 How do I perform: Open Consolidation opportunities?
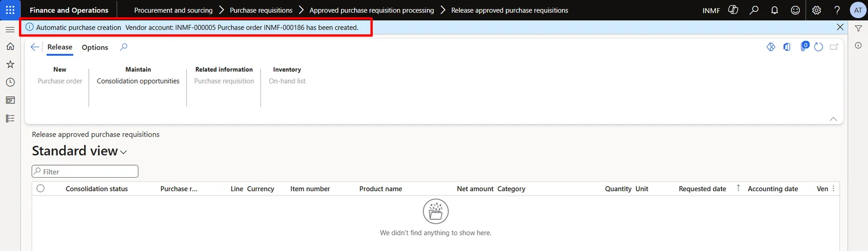[x=138, y=81]
